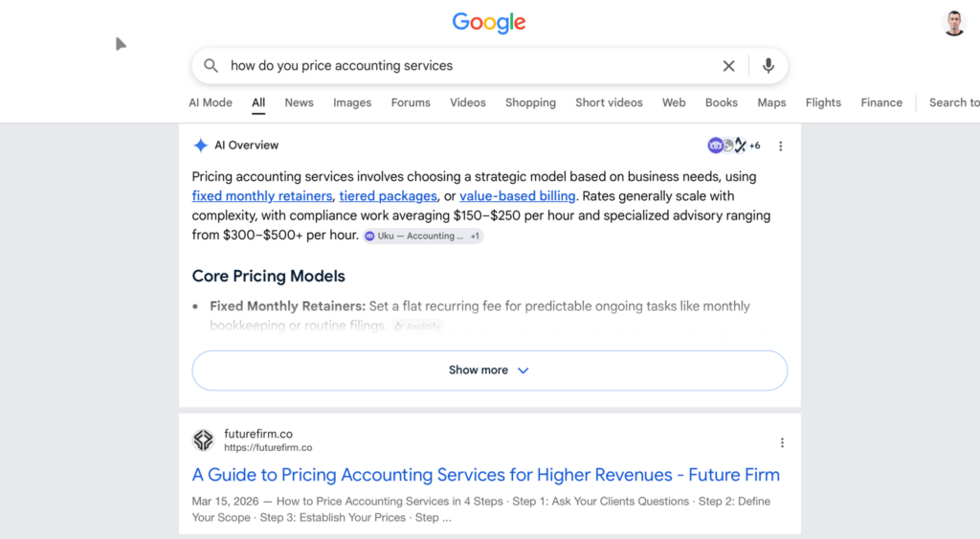
Task: Open the Books tab
Action: [x=722, y=102]
